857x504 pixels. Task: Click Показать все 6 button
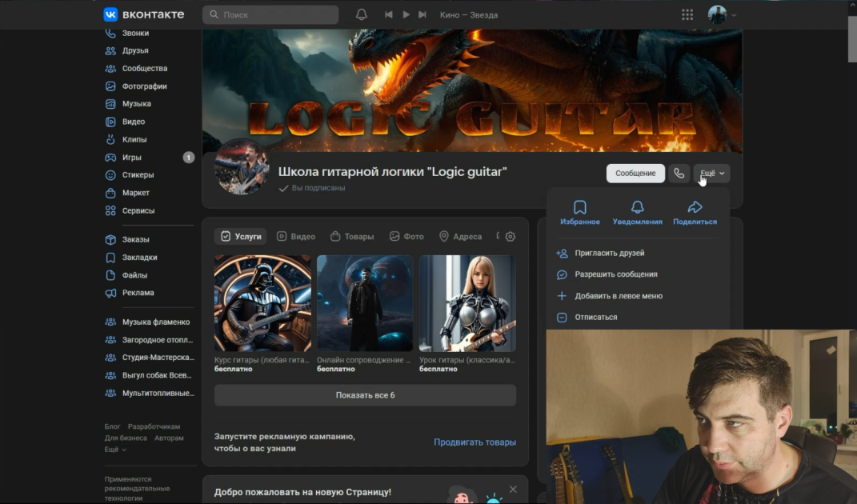[x=365, y=395]
